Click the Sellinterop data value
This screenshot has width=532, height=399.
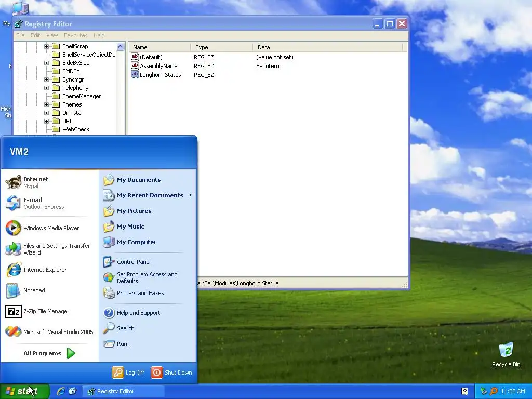tap(269, 66)
